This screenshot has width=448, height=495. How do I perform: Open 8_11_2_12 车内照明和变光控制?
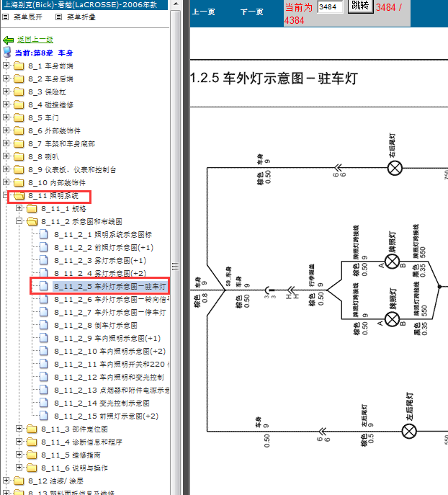click(109, 378)
